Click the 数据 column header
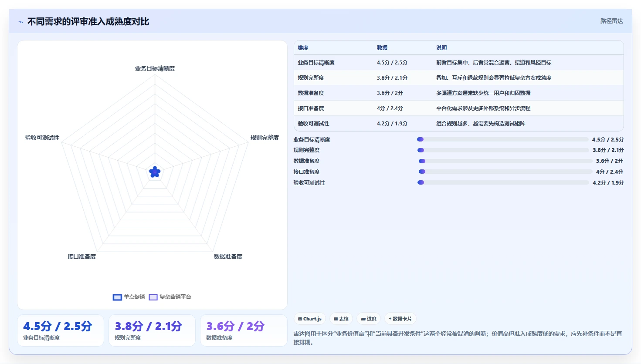 382,48
